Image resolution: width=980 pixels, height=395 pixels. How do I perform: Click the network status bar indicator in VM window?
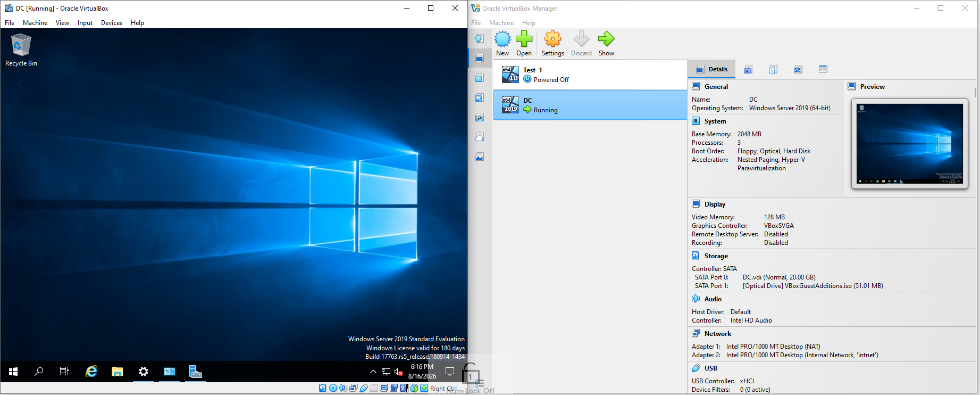pyautogui.click(x=354, y=388)
